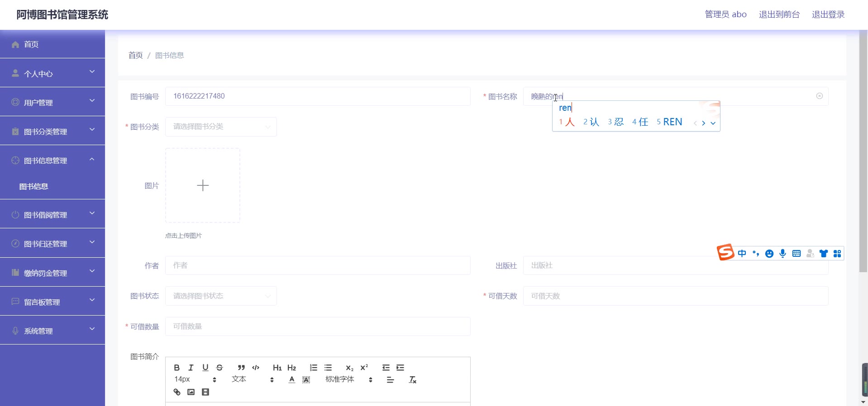The height and width of the screenshot is (406, 868).
Task: Click 退出到前台 link in header
Action: tap(779, 14)
